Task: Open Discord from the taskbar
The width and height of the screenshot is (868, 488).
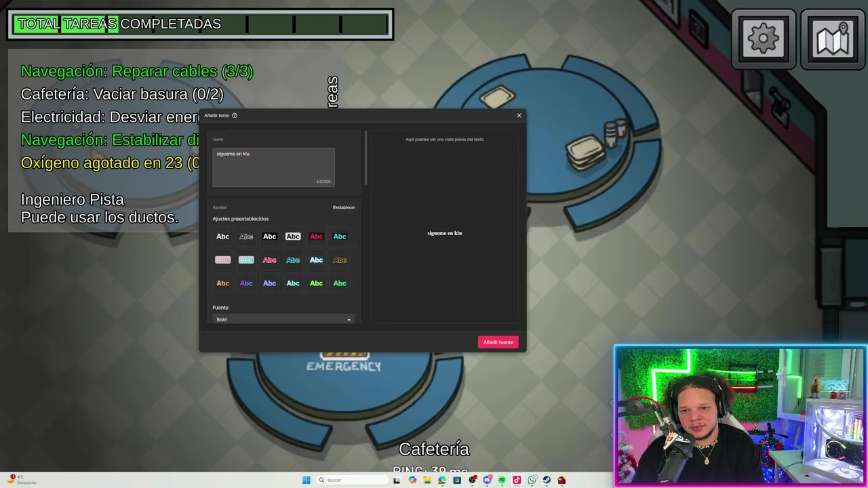Action: [488, 480]
